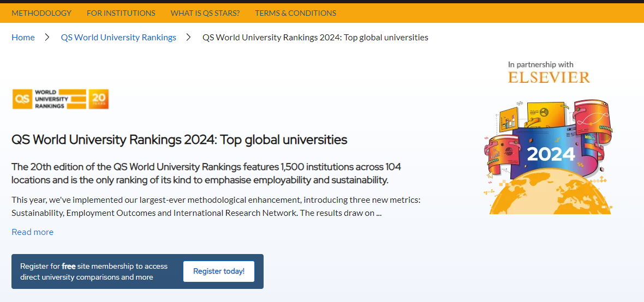Click the 20 Years anniversary badge
The width and height of the screenshot is (644, 302).
click(x=99, y=99)
